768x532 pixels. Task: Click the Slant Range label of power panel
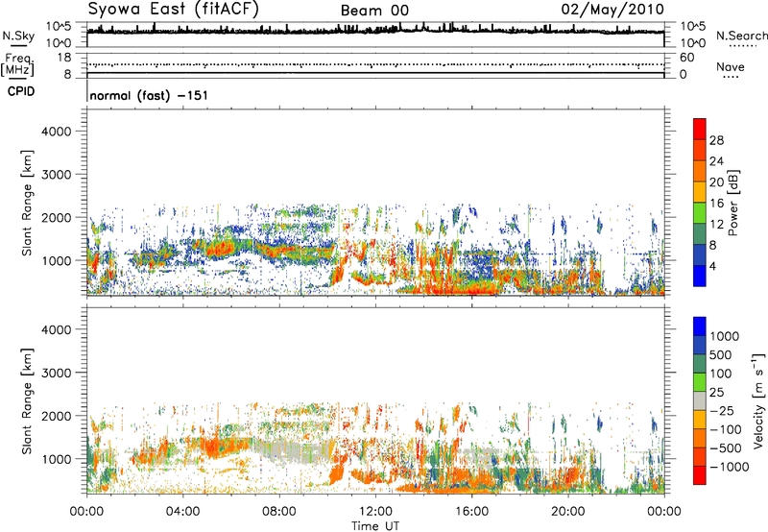[x=27, y=203]
